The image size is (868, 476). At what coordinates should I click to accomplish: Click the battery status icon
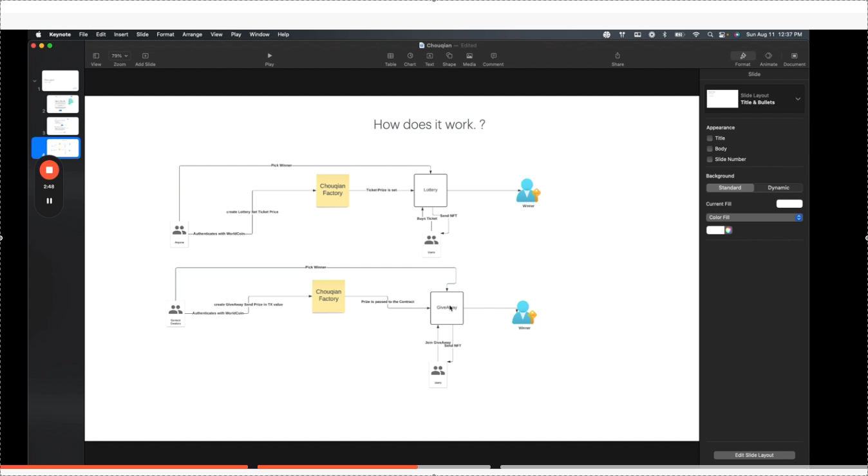(x=679, y=34)
